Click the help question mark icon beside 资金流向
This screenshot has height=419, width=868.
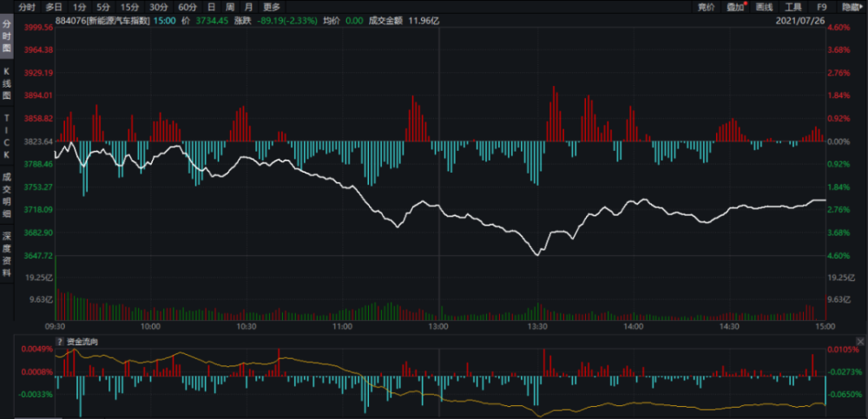[61, 342]
